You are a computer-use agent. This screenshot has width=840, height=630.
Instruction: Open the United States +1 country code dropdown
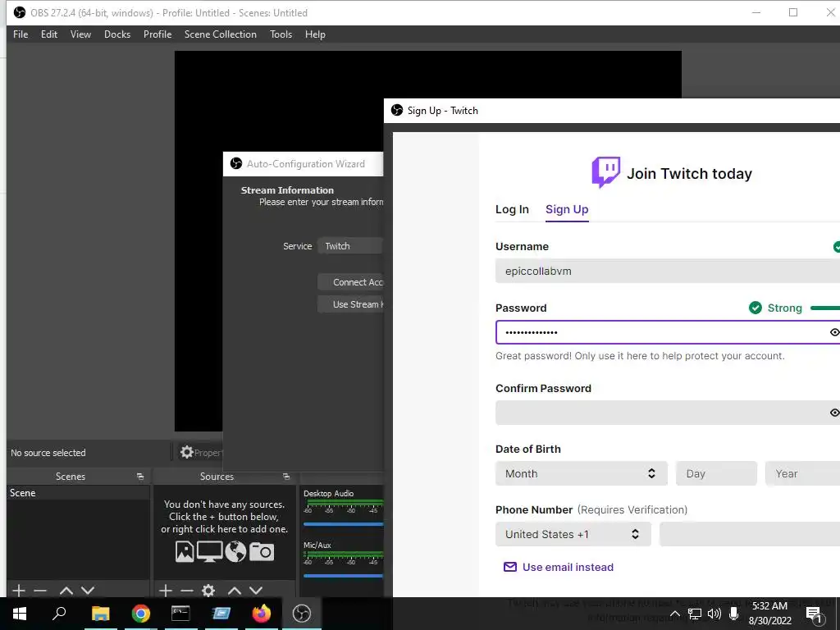click(573, 534)
